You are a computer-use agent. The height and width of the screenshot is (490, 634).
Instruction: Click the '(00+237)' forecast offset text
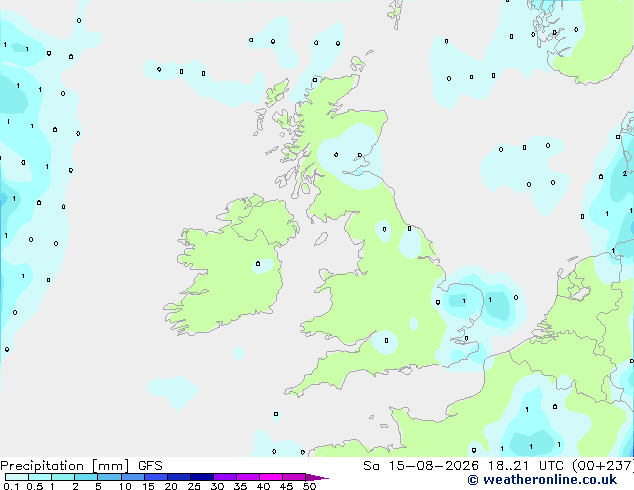click(603, 466)
